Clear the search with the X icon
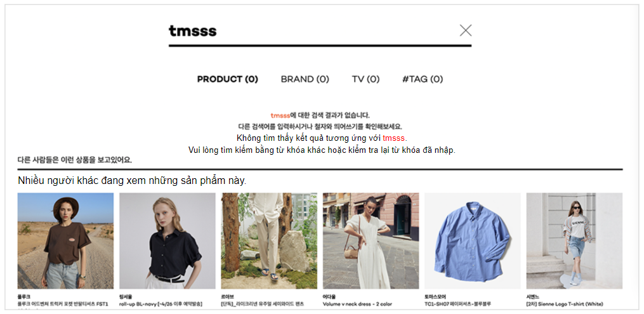This screenshot has height=314, width=644. [465, 30]
